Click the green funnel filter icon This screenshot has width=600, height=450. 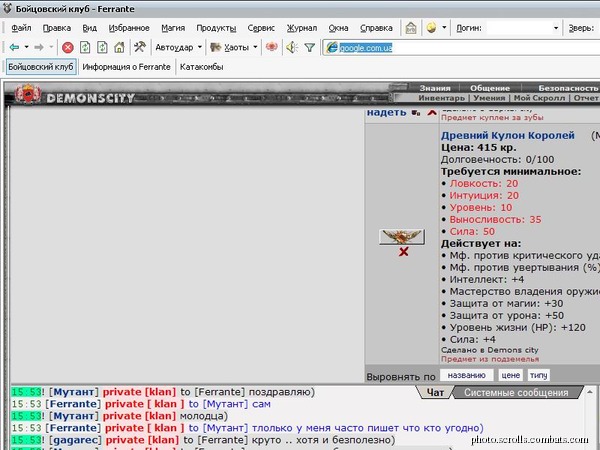[x=309, y=47]
